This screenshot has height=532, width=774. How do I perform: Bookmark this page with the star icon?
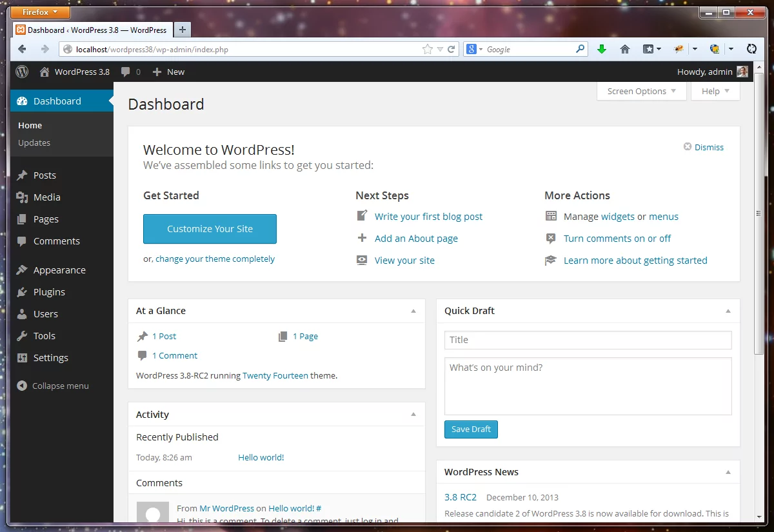[427, 49]
